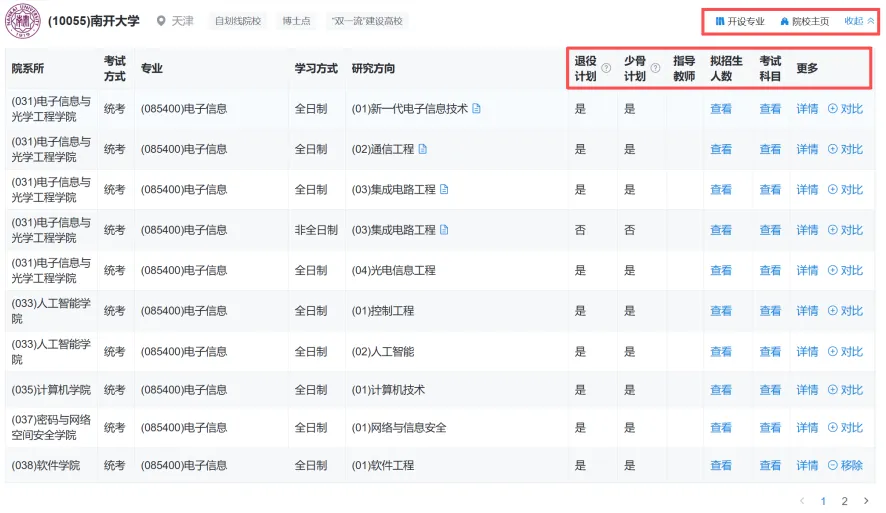Click the 考试科目 column header
The width and height of the screenshot is (886, 513).
pos(770,68)
